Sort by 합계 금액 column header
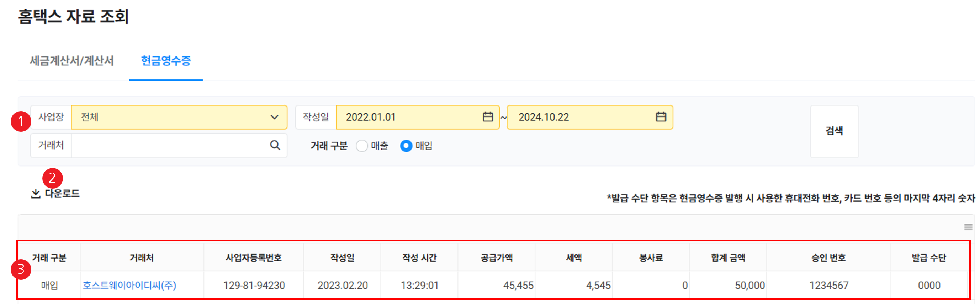The height and width of the screenshot is (304, 980). tap(728, 257)
